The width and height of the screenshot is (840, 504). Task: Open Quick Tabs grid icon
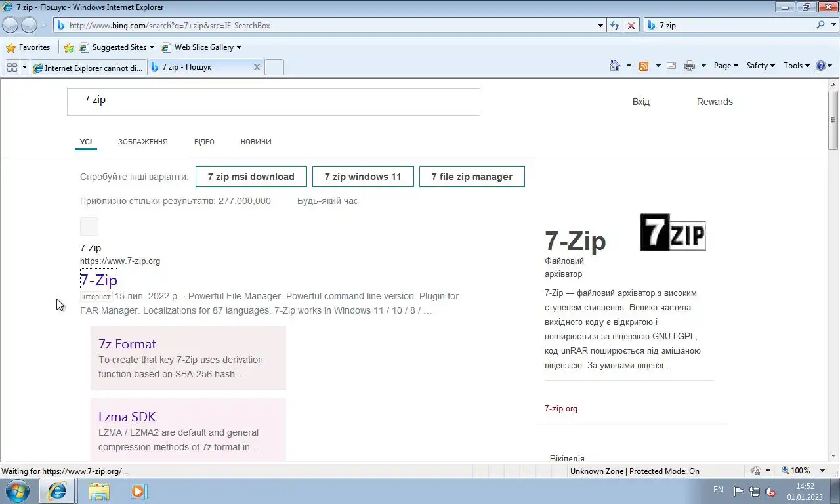12,67
